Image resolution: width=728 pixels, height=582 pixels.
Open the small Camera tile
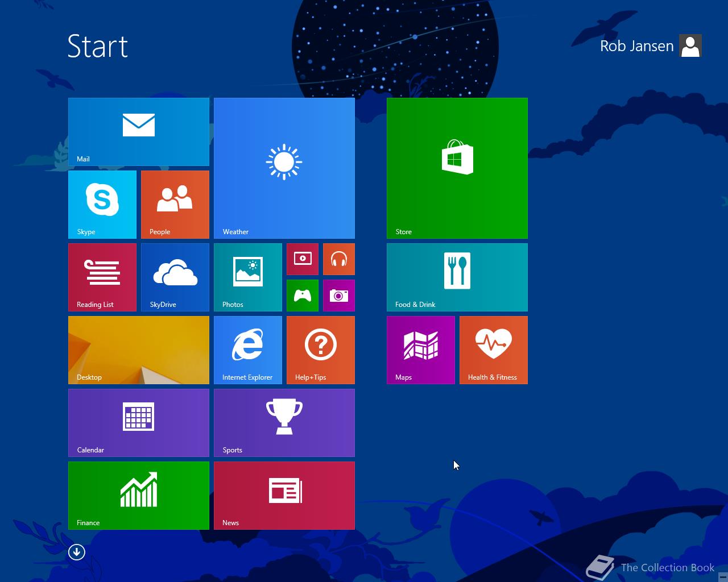point(339,296)
